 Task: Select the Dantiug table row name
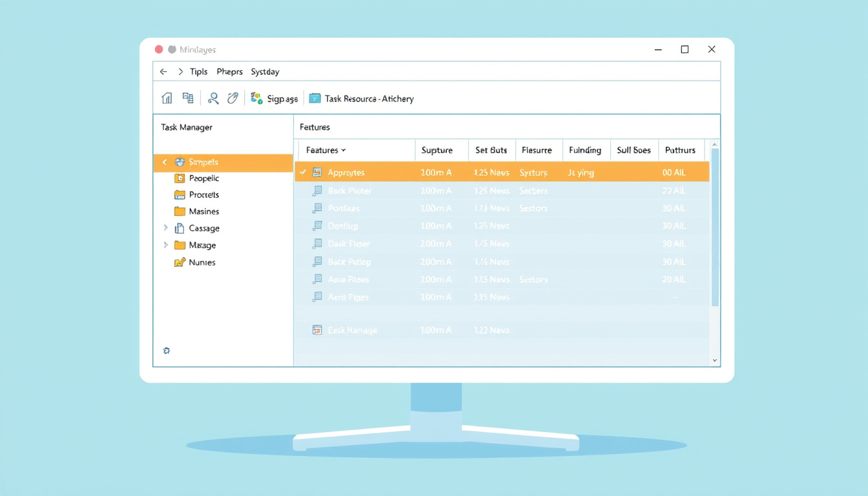(342, 226)
